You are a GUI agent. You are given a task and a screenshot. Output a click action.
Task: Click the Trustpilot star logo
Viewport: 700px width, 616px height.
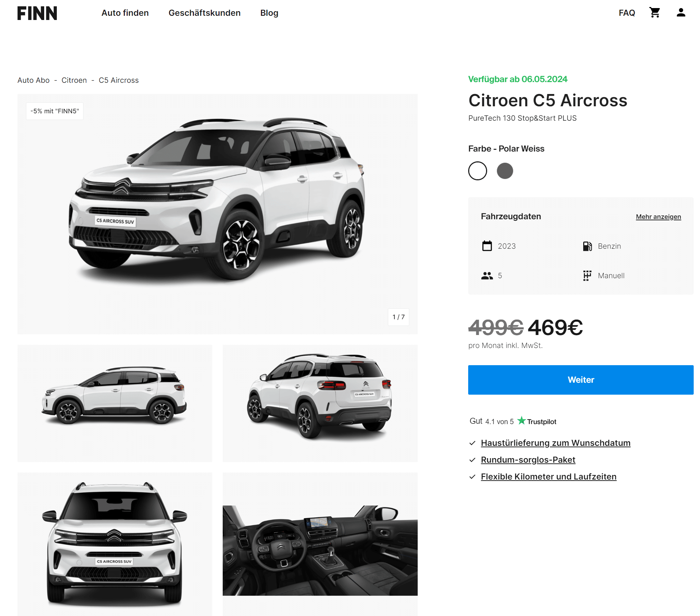(521, 420)
